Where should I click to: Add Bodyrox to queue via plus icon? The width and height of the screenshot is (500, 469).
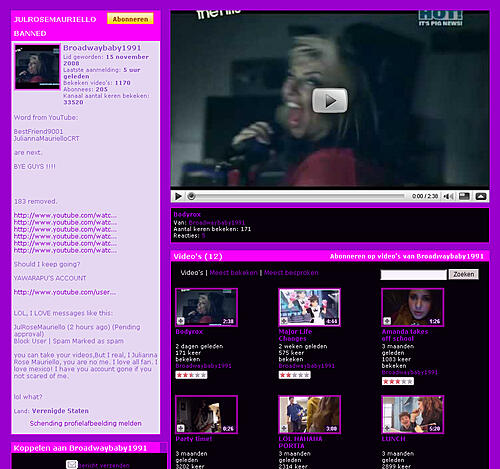pos(180,321)
